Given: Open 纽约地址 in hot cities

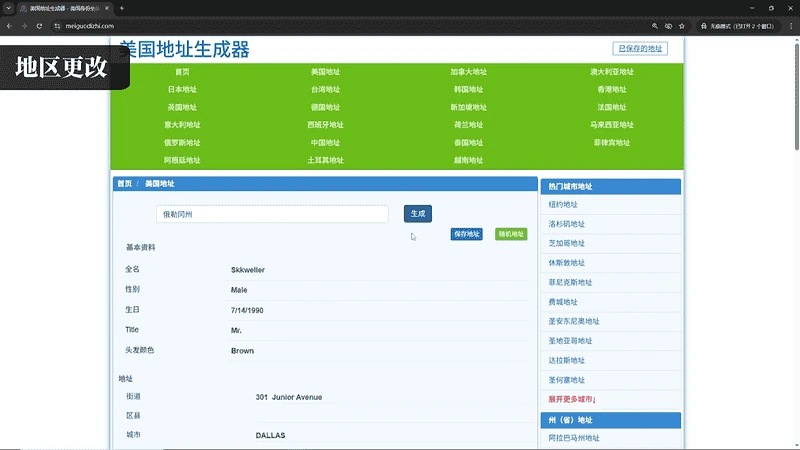Looking at the screenshot, I should [x=563, y=205].
